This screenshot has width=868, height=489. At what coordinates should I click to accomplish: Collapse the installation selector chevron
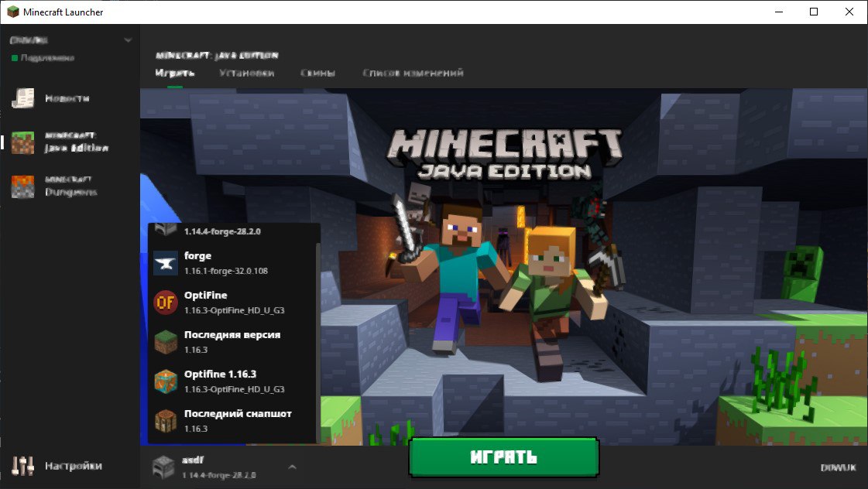coord(292,467)
